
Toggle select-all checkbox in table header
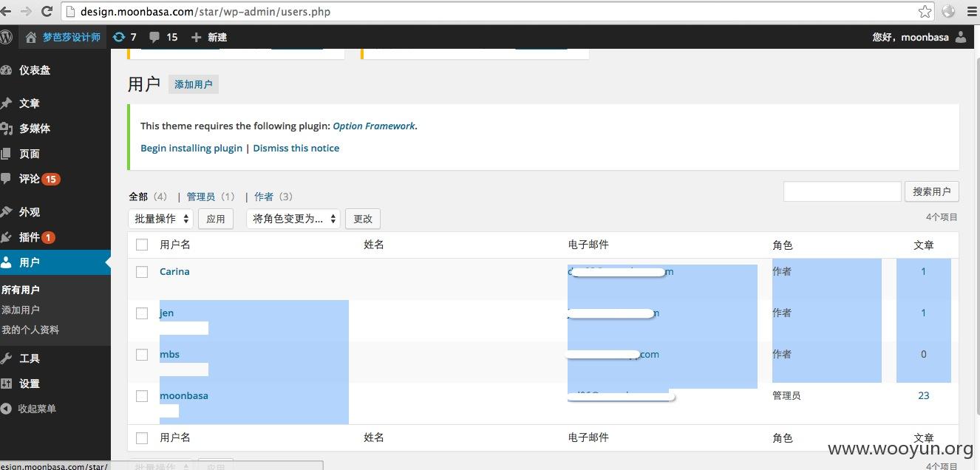point(142,245)
